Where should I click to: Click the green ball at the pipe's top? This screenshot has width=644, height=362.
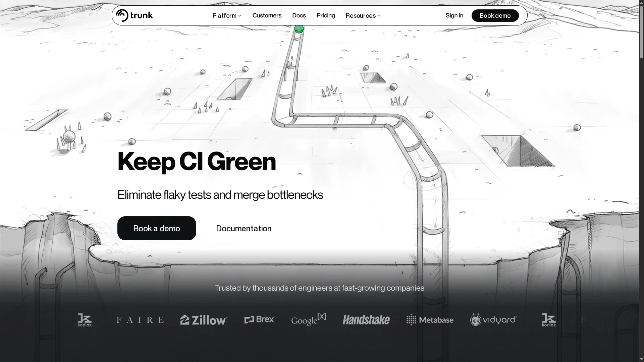(x=299, y=29)
